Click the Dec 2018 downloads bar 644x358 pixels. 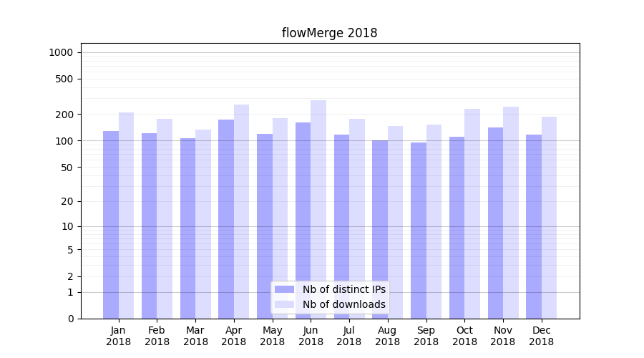coord(549,217)
